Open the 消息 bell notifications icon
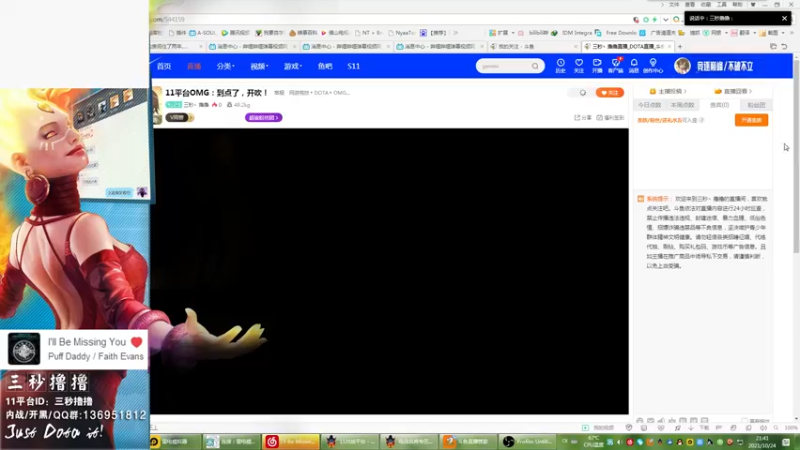800x450 pixels. tap(634, 66)
